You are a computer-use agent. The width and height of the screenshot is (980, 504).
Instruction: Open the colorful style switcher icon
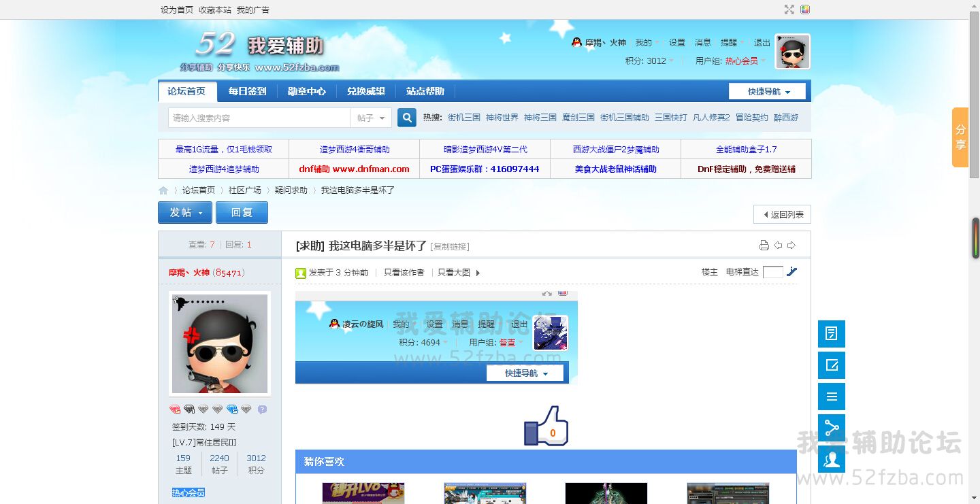click(x=805, y=10)
